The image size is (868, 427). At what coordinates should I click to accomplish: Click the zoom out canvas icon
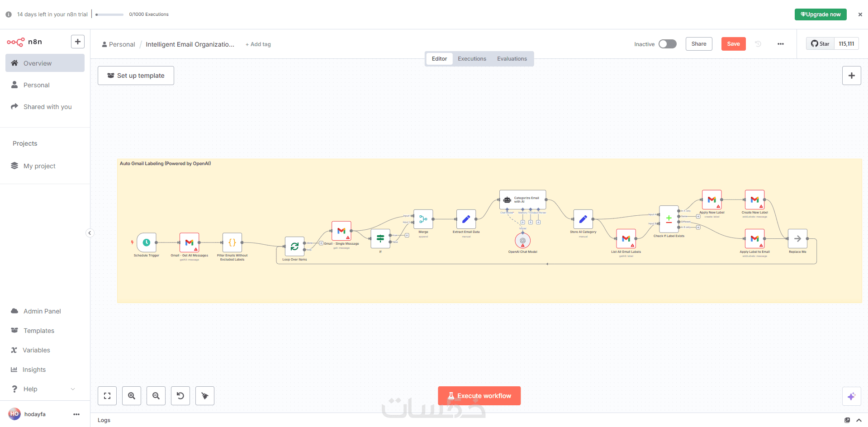tap(156, 396)
